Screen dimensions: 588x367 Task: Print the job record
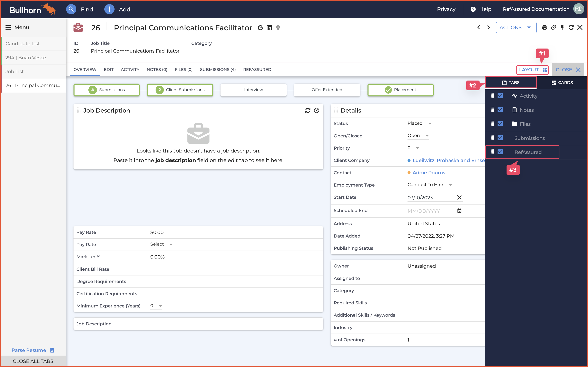(545, 28)
